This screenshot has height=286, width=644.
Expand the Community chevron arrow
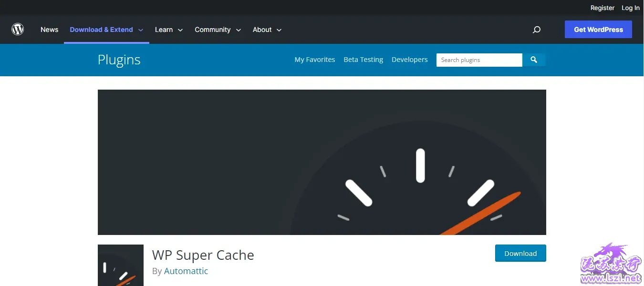[x=239, y=30]
